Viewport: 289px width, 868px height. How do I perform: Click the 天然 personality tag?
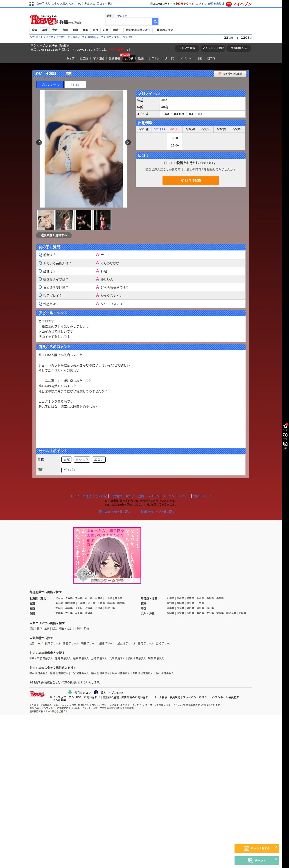[x=67, y=460]
